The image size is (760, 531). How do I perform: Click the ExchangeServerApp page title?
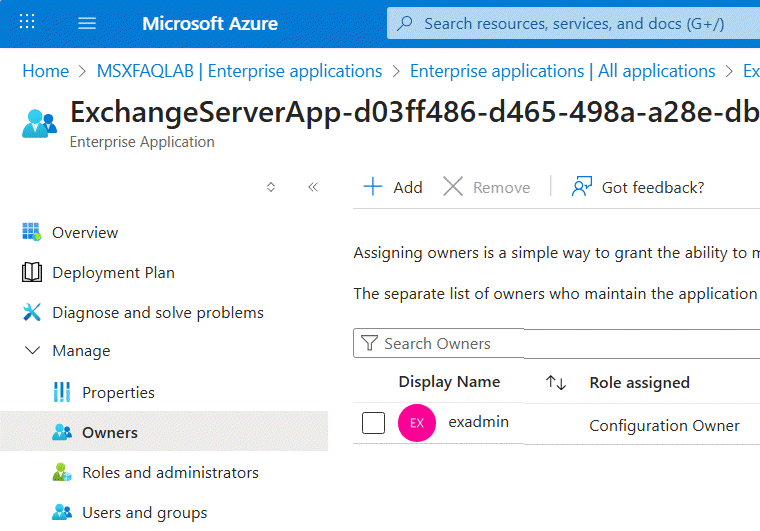pyautogui.click(x=414, y=113)
